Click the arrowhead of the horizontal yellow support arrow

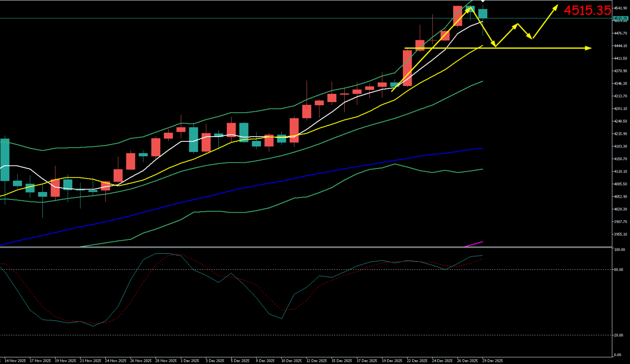pyautogui.click(x=588, y=48)
